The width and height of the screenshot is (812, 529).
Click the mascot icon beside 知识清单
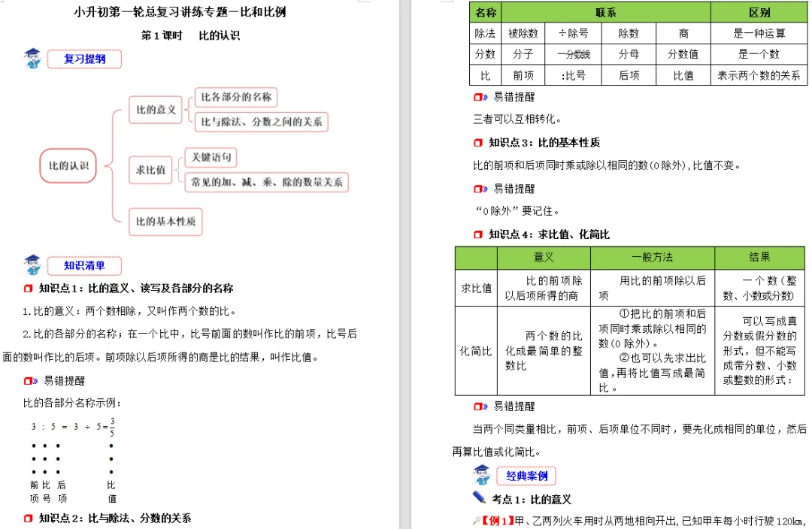tap(32, 265)
